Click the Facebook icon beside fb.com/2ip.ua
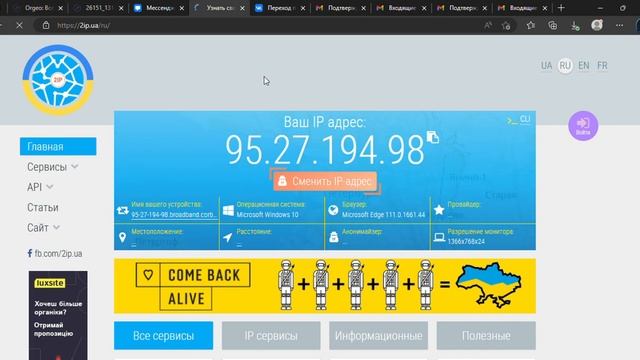The height and width of the screenshot is (360, 640). click(x=30, y=253)
